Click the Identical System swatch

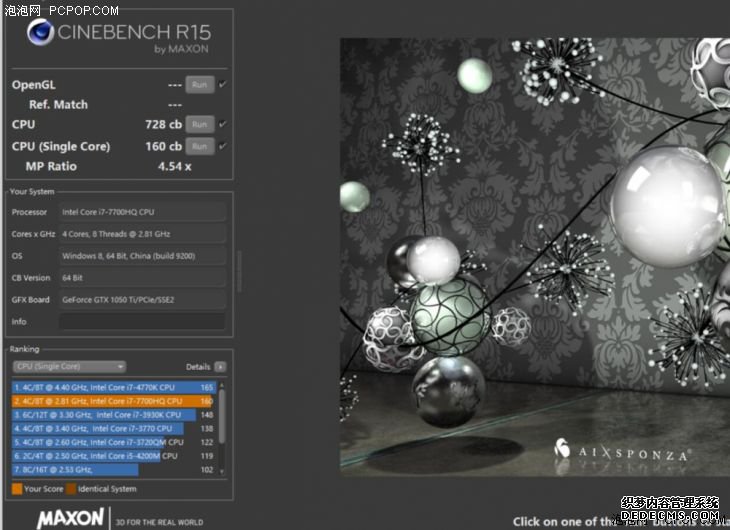71,489
